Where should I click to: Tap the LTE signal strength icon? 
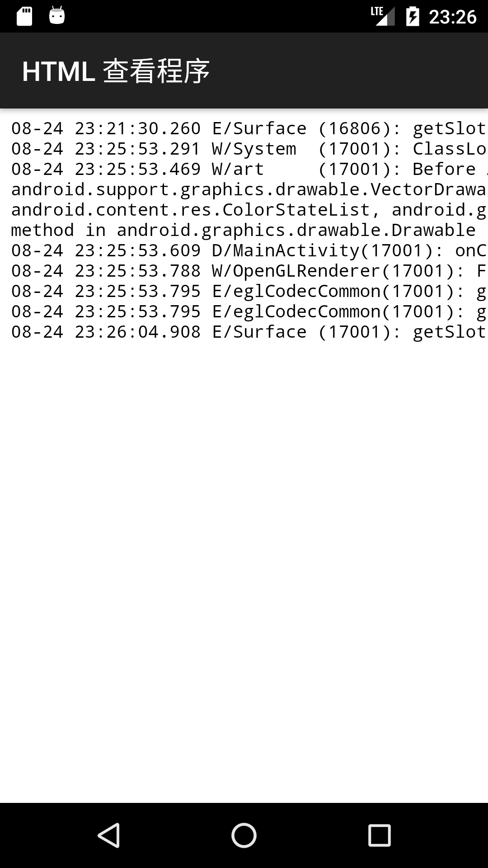point(383,16)
